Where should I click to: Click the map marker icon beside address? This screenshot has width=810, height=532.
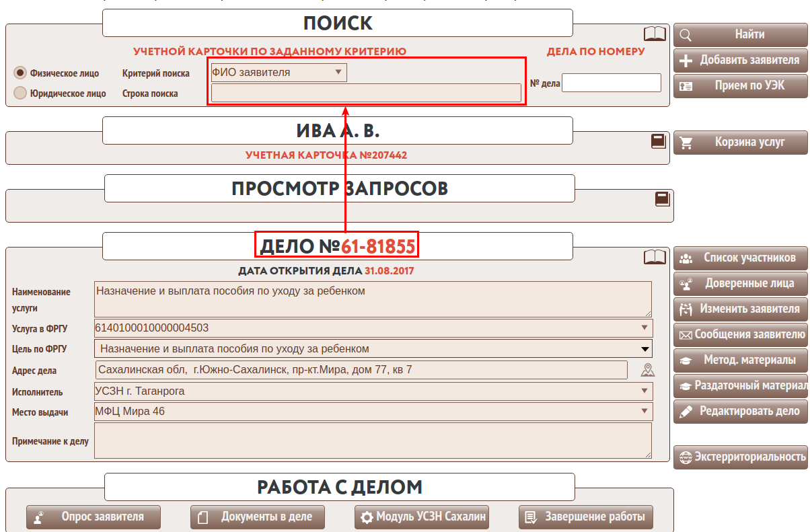point(647,370)
